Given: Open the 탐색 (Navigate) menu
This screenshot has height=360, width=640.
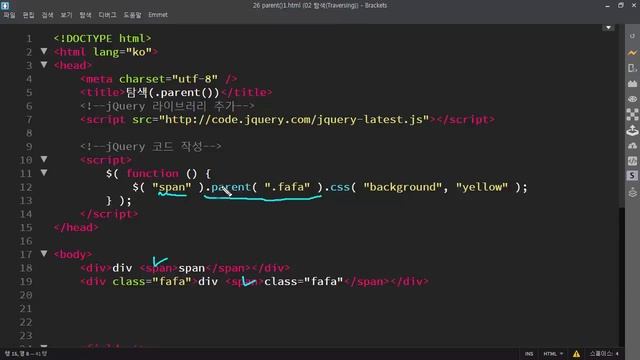Looking at the screenshot, I should coord(85,15).
